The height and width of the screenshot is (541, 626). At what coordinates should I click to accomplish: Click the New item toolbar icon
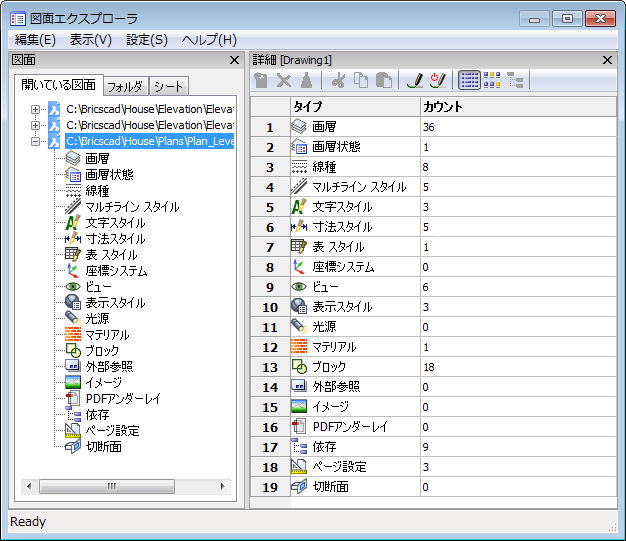click(x=261, y=80)
